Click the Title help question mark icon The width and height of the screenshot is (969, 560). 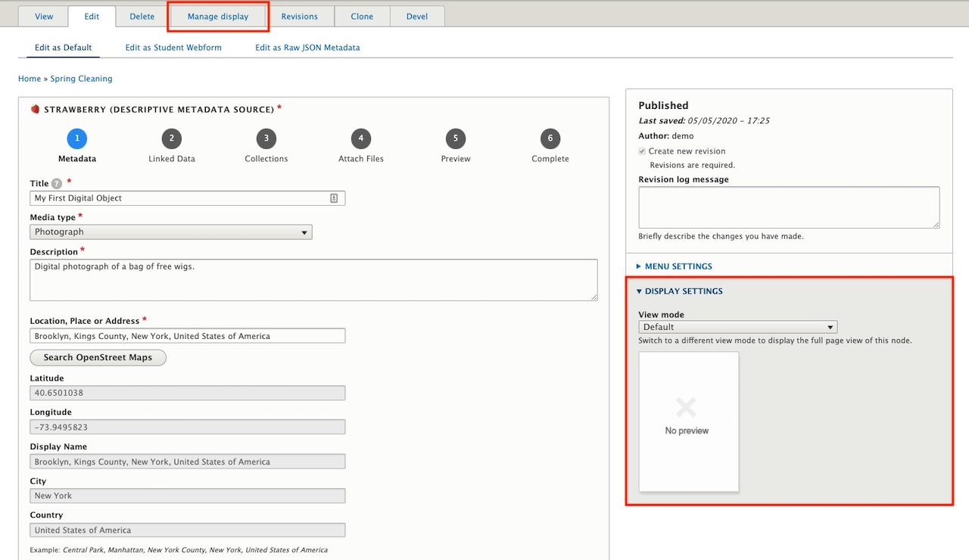[x=57, y=184]
